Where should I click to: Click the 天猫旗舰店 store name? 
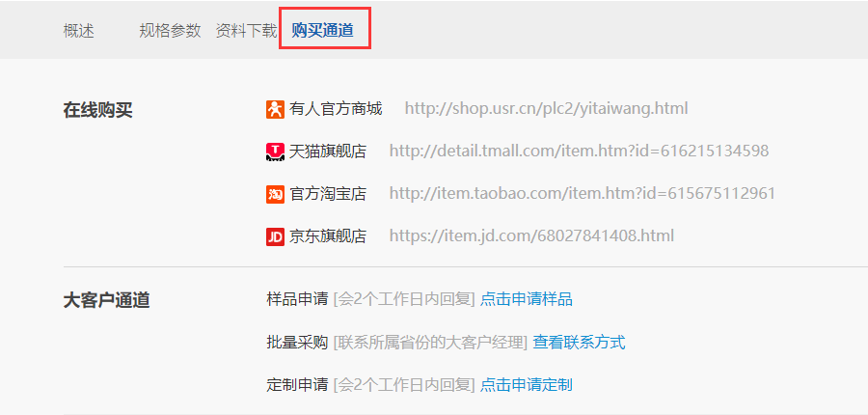tap(328, 152)
